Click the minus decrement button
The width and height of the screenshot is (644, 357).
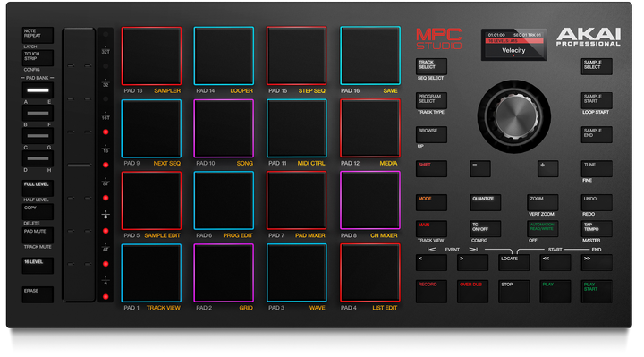tap(480, 169)
